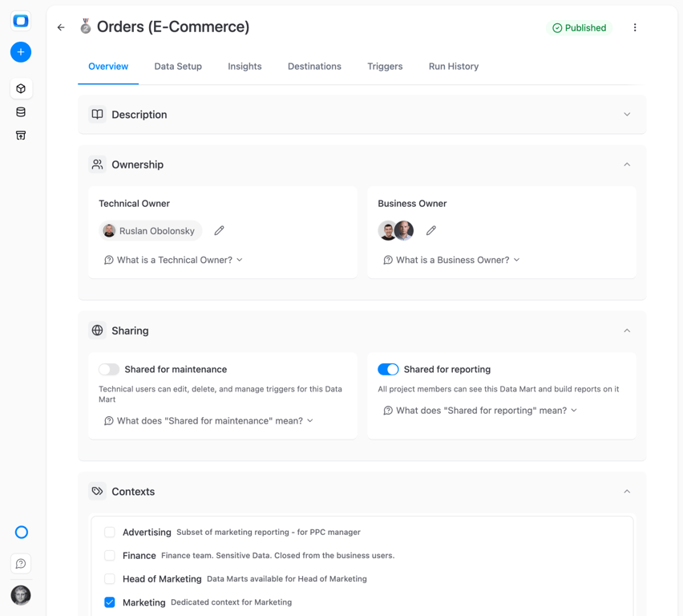Disable Shared for reporting toggle
Screen dimensions: 683x616
[388, 369]
